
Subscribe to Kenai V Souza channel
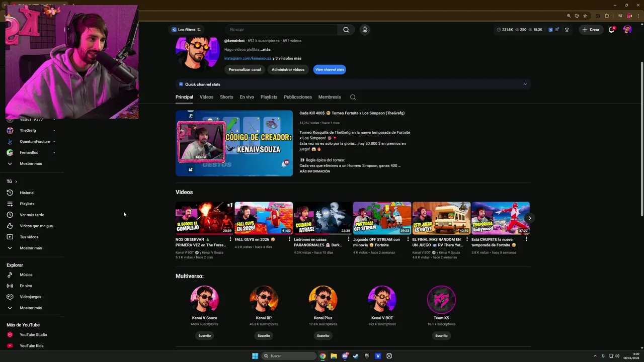tap(204, 335)
